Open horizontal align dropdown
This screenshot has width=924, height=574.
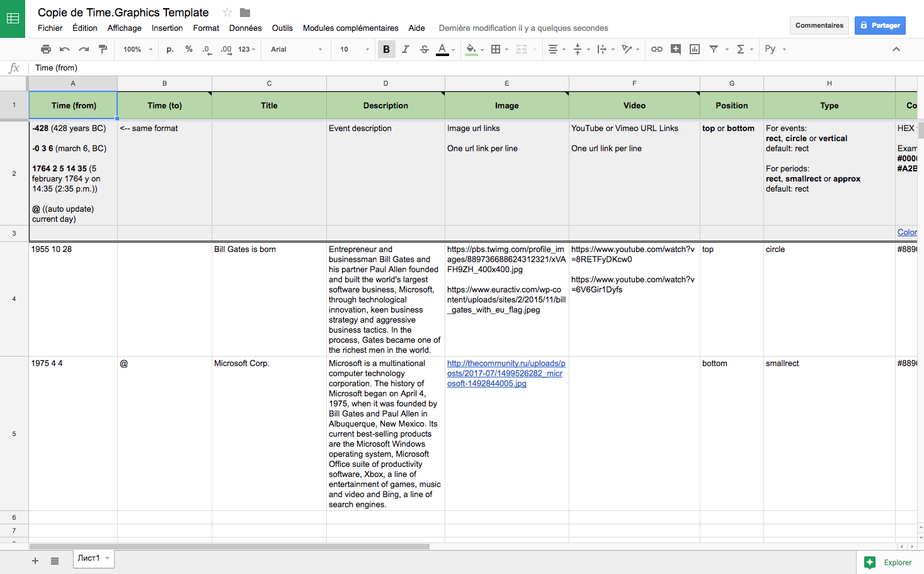[556, 49]
